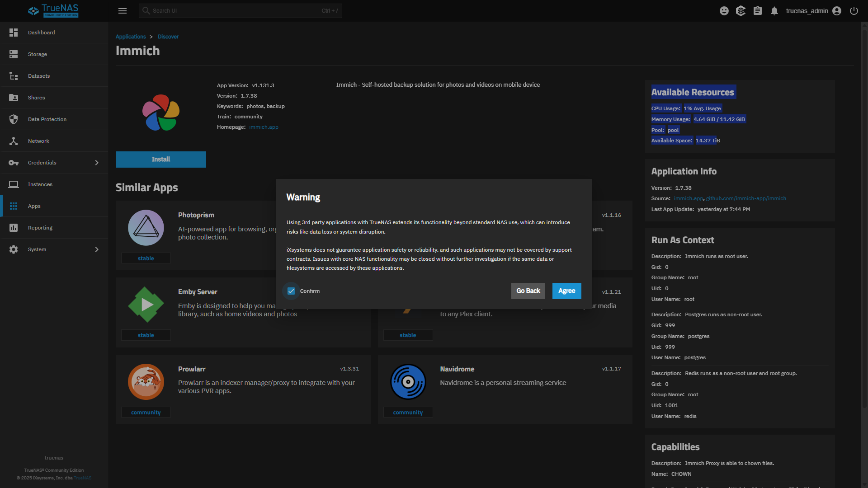
Task: Open Dashboard in the sidebar
Action: pos(41,33)
